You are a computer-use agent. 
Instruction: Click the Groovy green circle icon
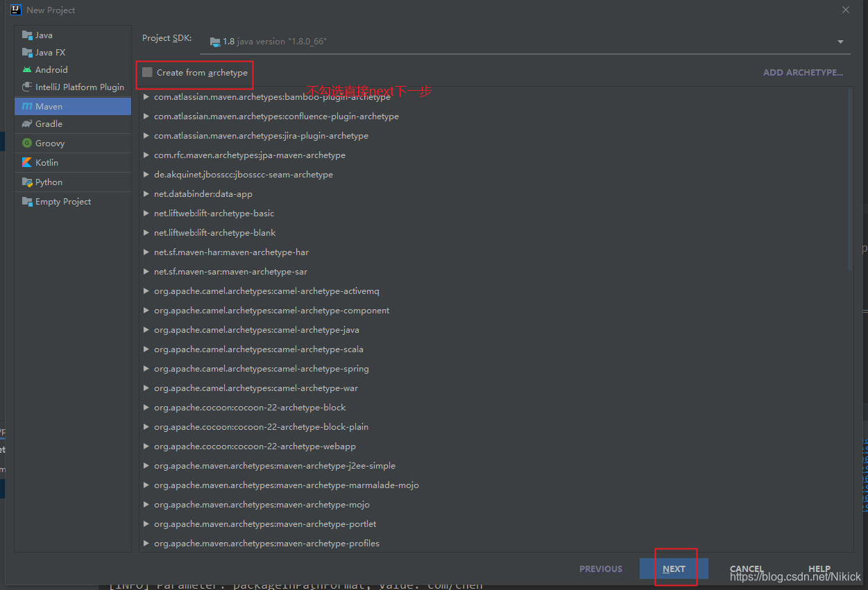coord(27,143)
